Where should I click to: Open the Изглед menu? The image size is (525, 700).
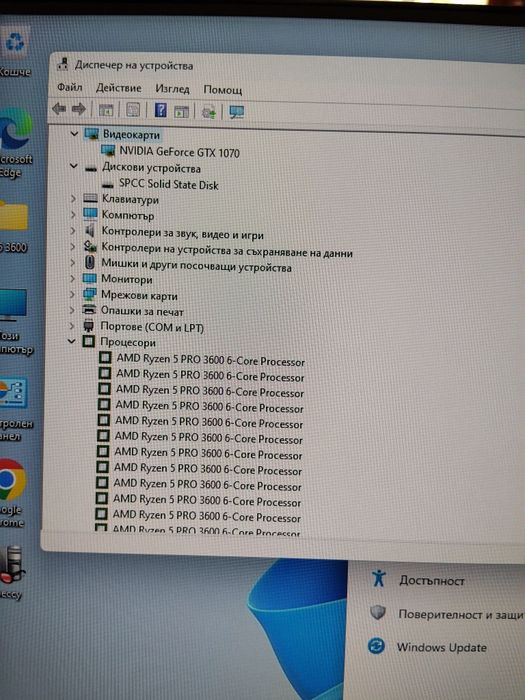[x=172, y=89]
